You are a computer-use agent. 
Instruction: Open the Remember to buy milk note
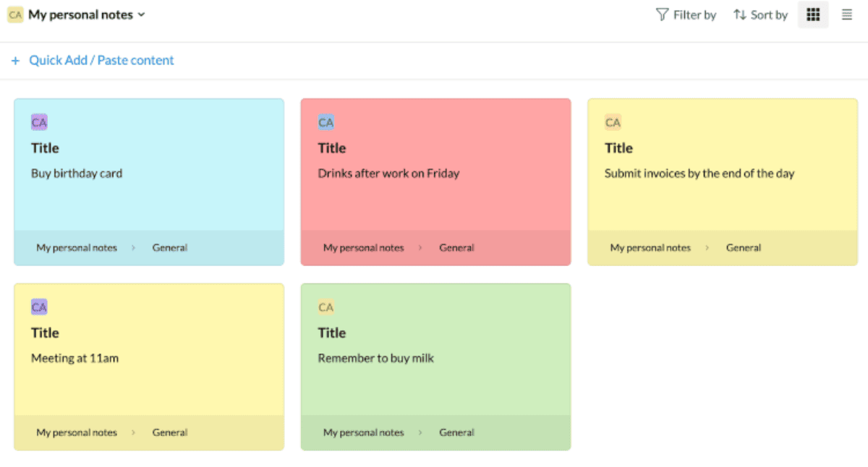tap(375, 359)
